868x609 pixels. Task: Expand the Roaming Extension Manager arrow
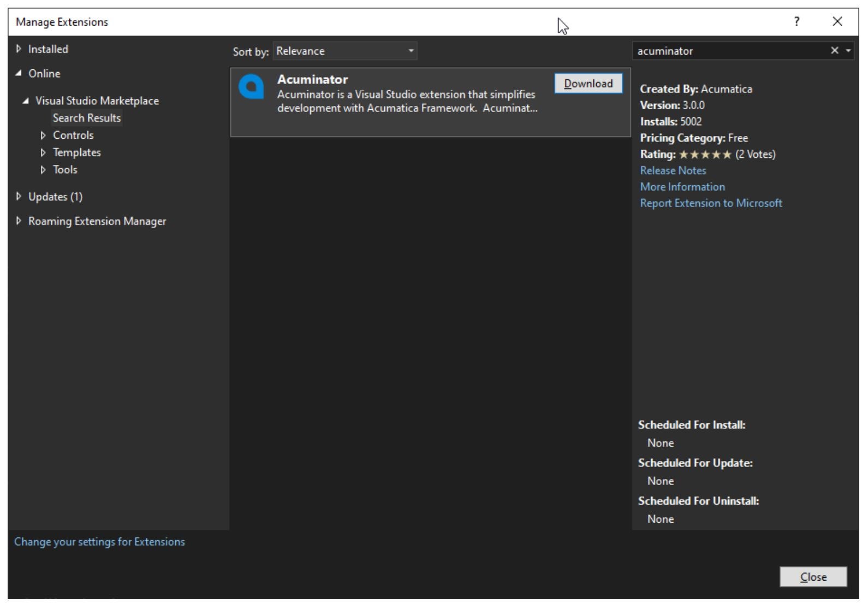click(x=19, y=221)
